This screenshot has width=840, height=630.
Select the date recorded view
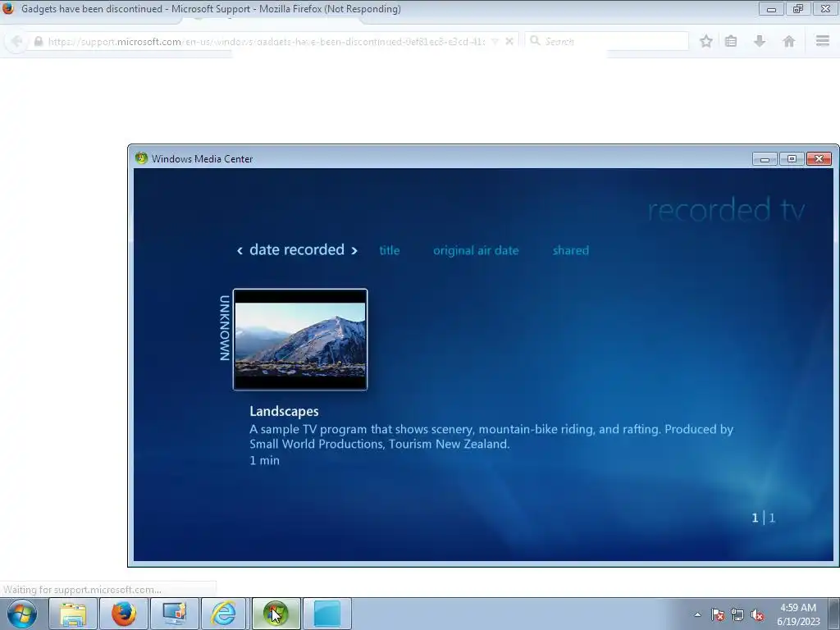coord(297,249)
